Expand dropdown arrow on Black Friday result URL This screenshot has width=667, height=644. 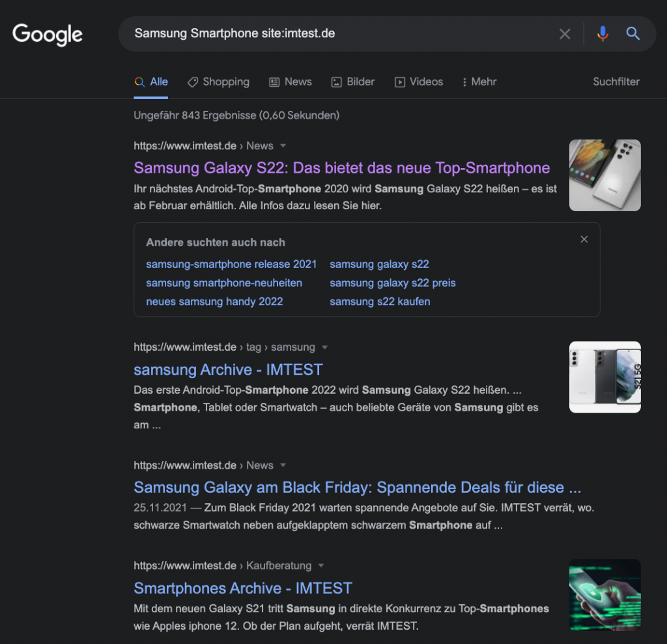[x=283, y=465]
